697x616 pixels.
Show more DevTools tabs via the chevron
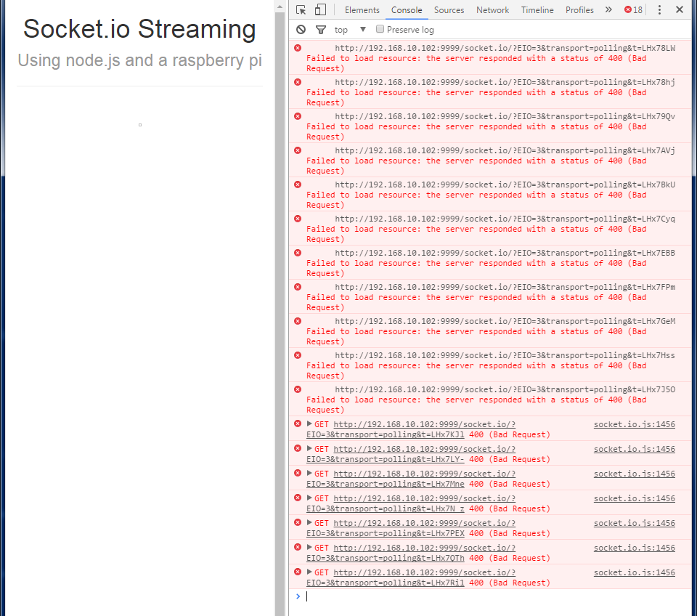click(608, 9)
